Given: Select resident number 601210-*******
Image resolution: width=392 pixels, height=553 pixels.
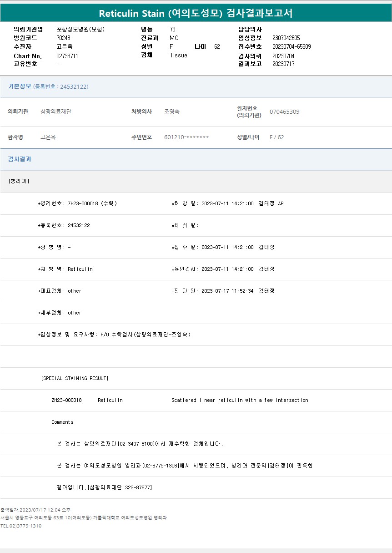Looking at the screenshot, I should point(186,137).
